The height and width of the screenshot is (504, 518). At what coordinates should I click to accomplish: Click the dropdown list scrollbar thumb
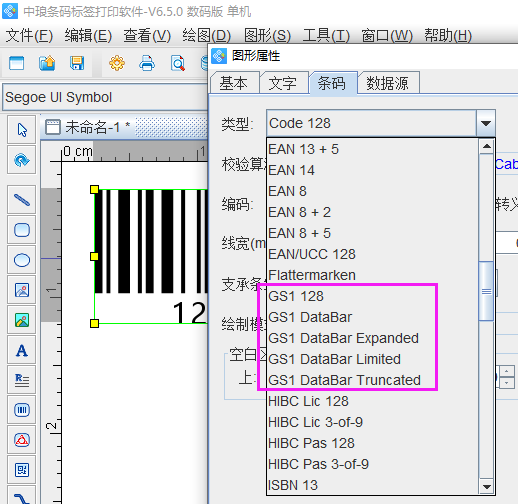[486, 291]
